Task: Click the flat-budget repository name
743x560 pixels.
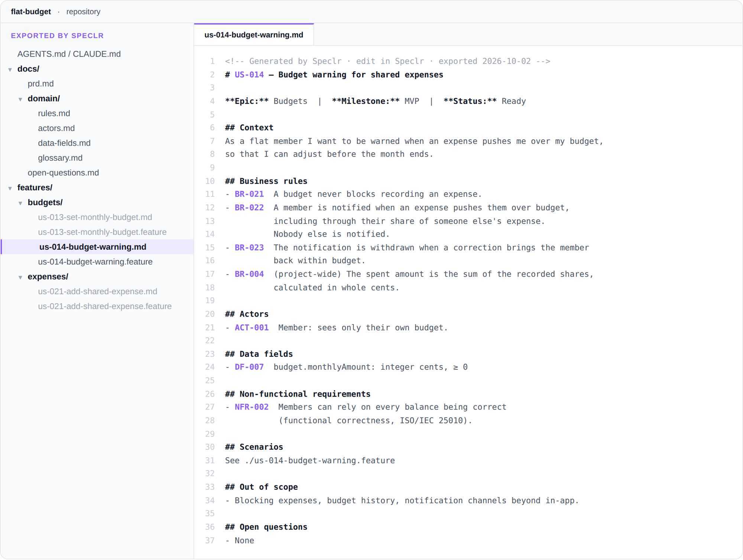Action: pyautogui.click(x=31, y=12)
